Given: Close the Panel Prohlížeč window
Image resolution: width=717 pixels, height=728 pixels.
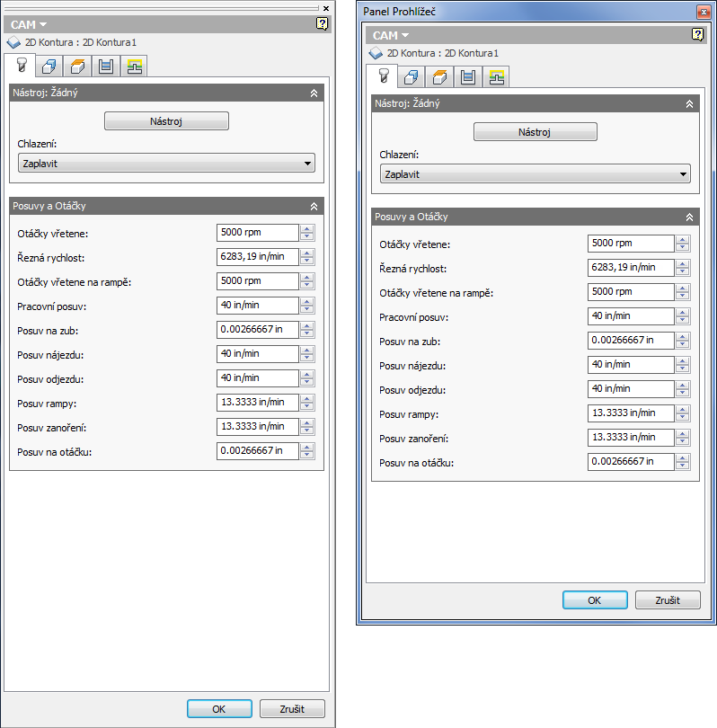Looking at the screenshot, I should (x=704, y=12).
